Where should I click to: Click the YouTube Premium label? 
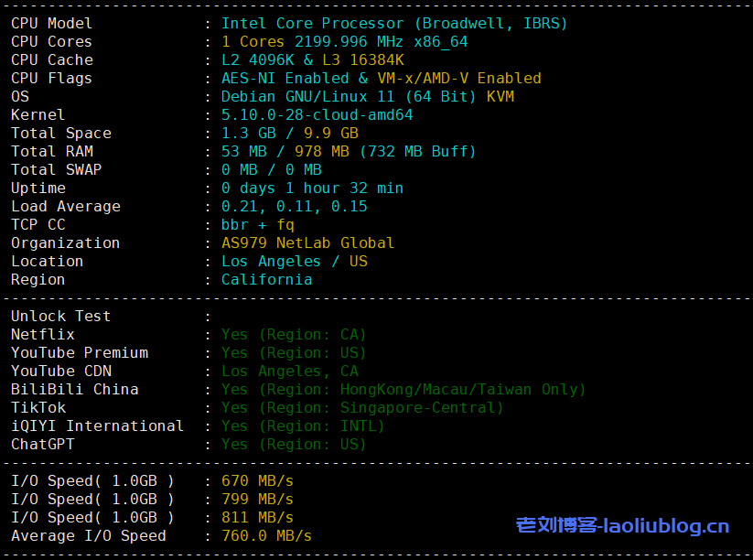pyautogui.click(x=79, y=353)
